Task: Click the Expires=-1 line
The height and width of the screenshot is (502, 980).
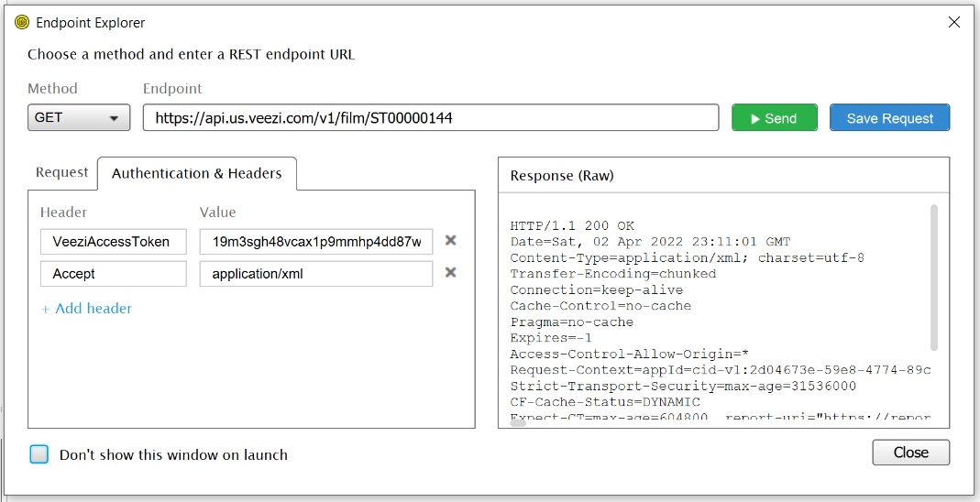Action: click(x=551, y=338)
